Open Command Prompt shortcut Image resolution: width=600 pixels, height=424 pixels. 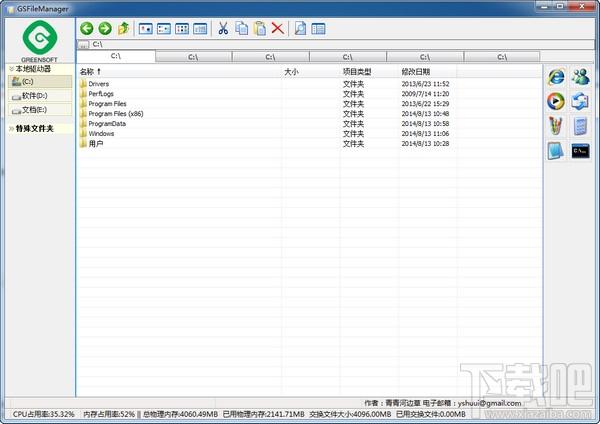[580, 151]
